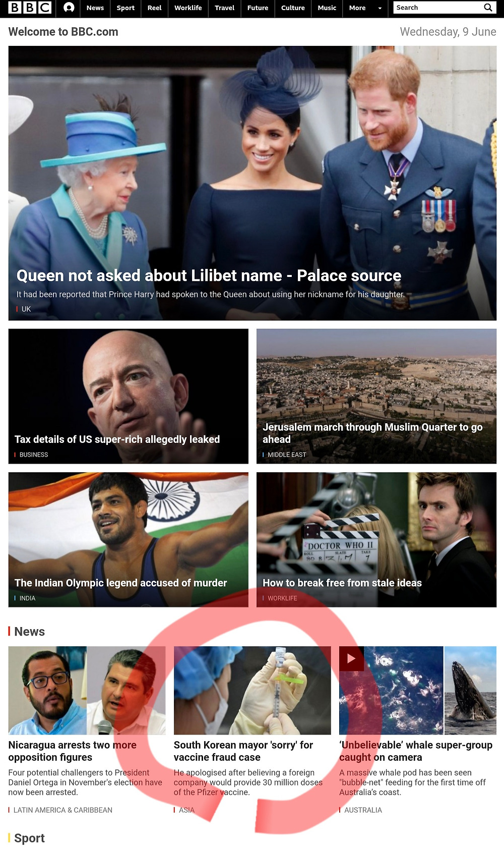Image resolution: width=504 pixels, height=847 pixels.
Task: Open the Reel menu item
Action: coord(154,8)
